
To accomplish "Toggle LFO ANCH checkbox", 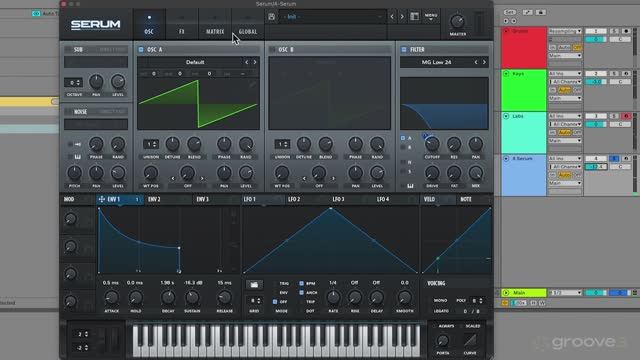I will pyautogui.click(x=301, y=293).
